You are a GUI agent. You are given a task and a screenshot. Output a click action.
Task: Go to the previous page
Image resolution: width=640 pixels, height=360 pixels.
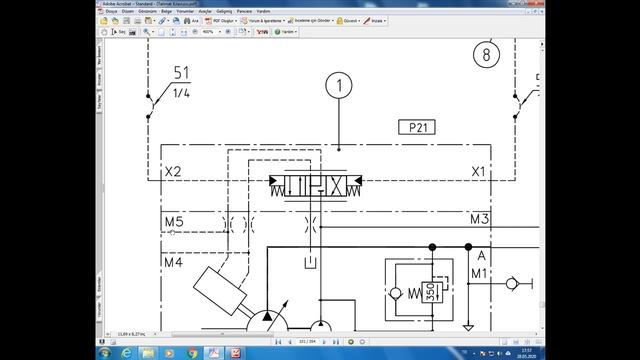(290, 342)
